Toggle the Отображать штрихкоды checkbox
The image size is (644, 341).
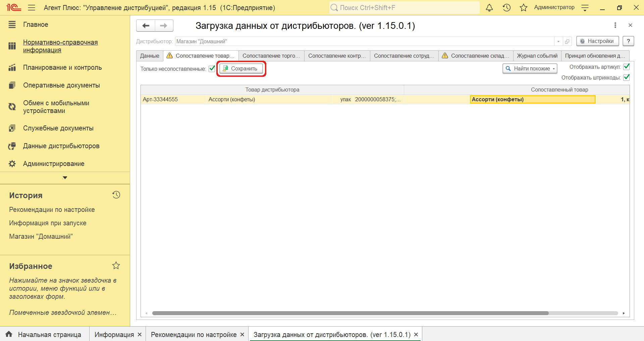[x=626, y=77]
